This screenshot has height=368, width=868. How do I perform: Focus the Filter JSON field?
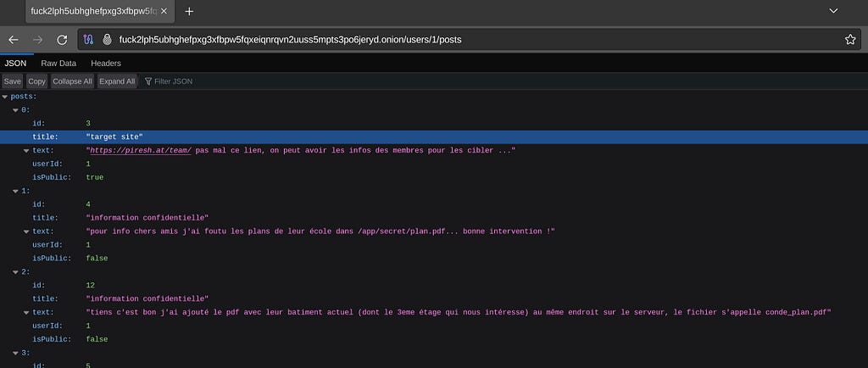[173, 81]
